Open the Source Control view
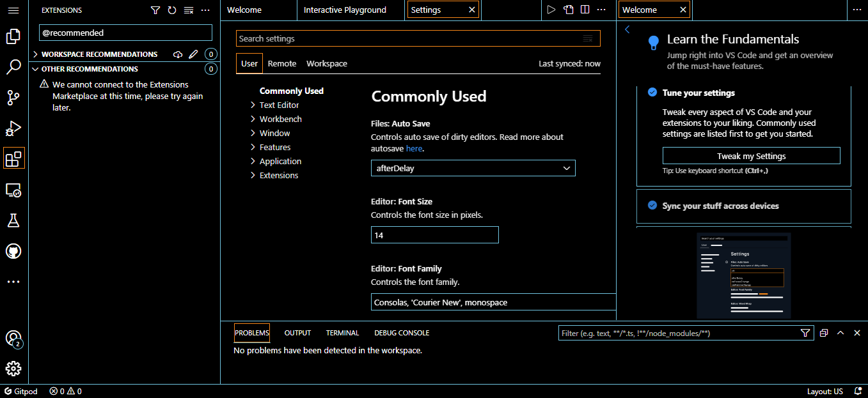 (x=13, y=97)
